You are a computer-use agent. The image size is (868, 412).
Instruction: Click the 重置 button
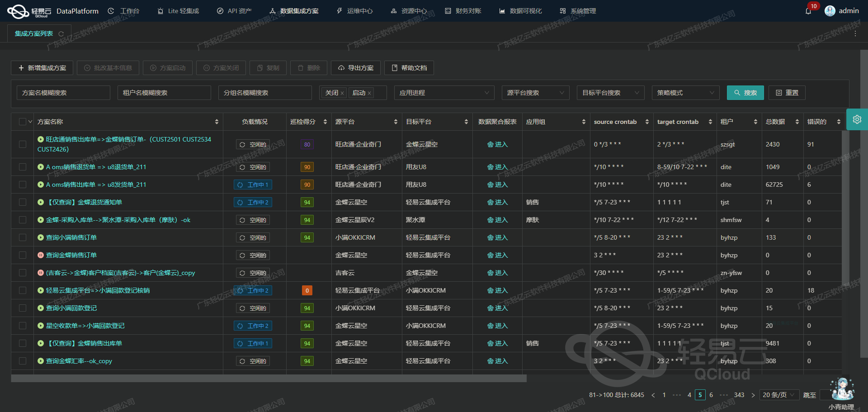pyautogui.click(x=787, y=93)
